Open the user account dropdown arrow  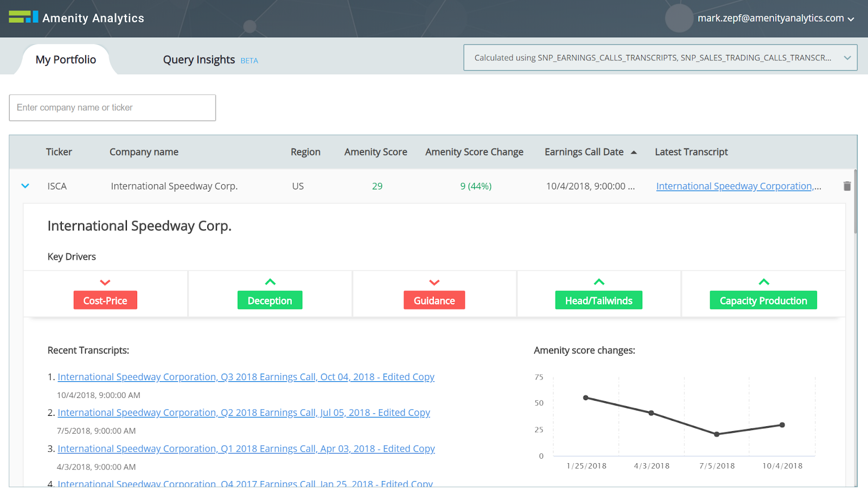(851, 19)
